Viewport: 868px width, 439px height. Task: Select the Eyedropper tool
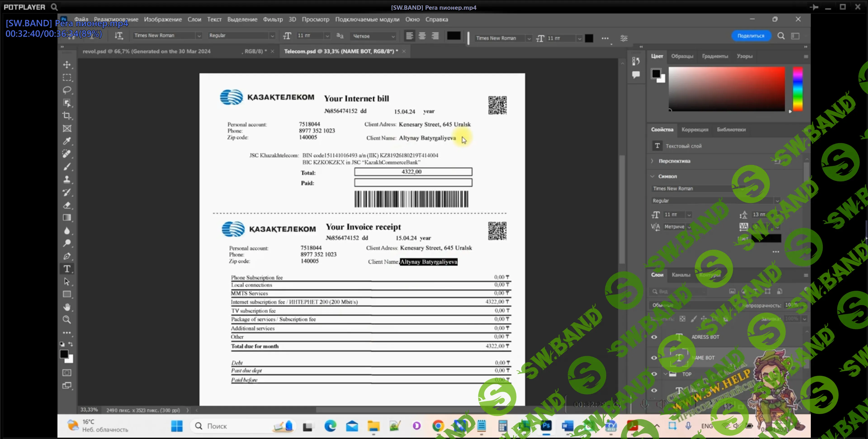[67, 141]
